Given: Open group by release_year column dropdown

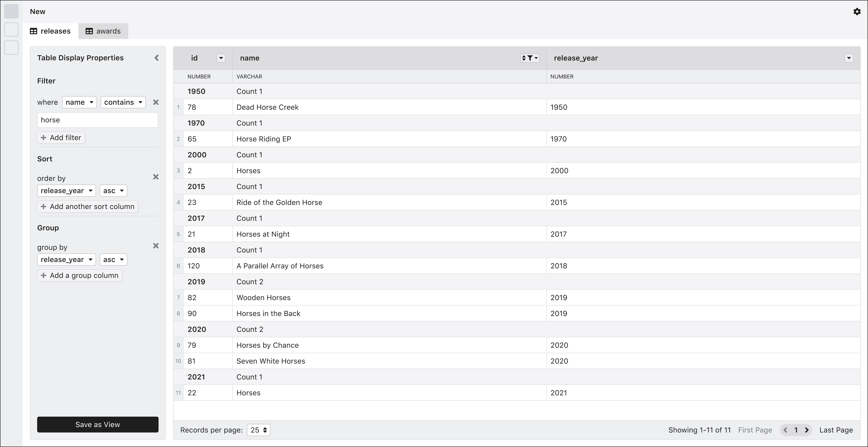Looking at the screenshot, I should (x=66, y=260).
